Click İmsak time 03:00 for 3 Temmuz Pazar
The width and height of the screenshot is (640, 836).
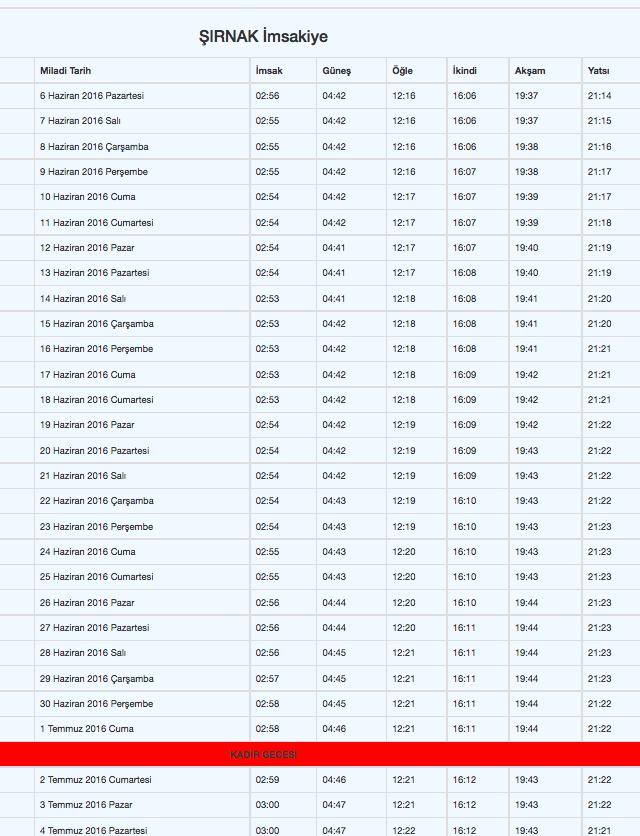point(267,805)
